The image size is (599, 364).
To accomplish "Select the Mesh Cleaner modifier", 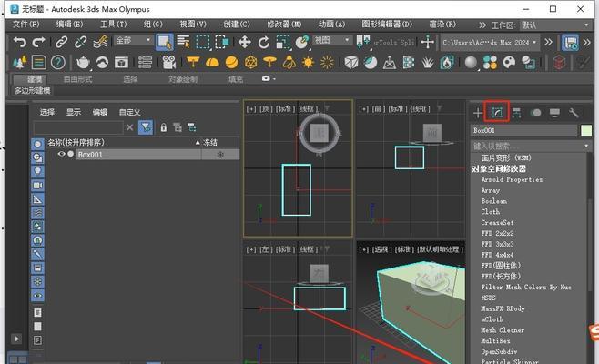I will pos(503,330).
